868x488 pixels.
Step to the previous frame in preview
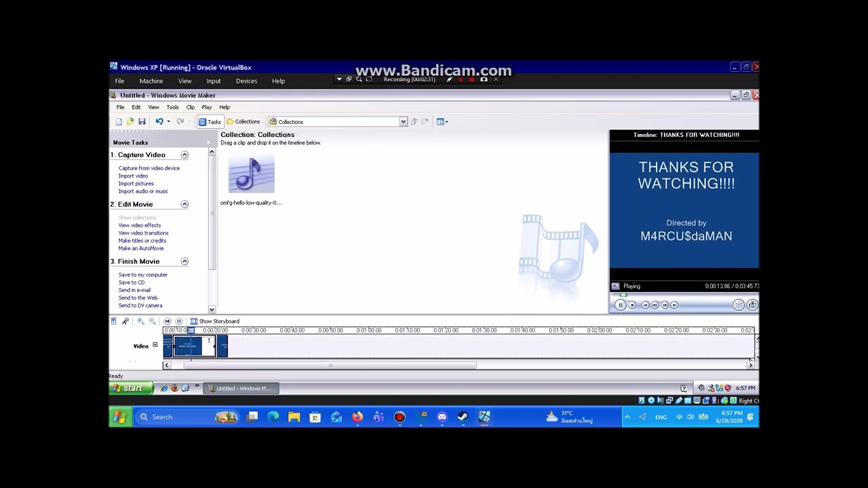655,305
